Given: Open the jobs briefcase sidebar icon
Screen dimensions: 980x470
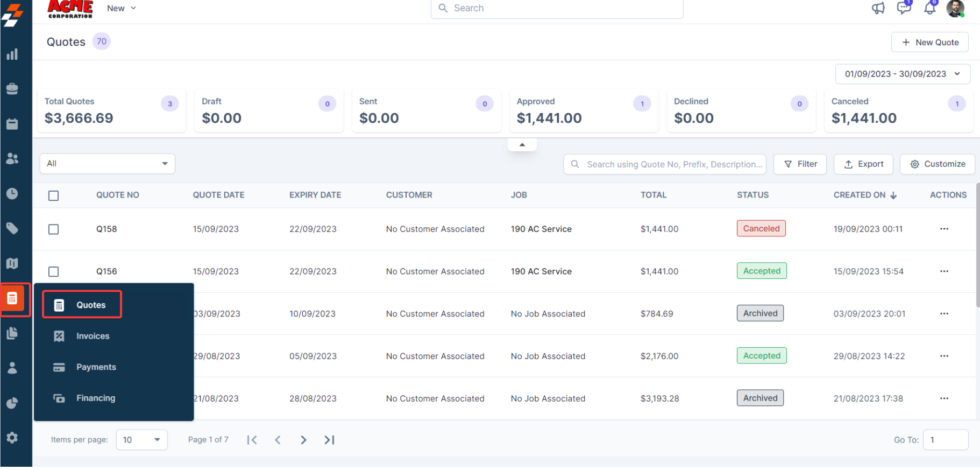Looking at the screenshot, I should coord(12,89).
